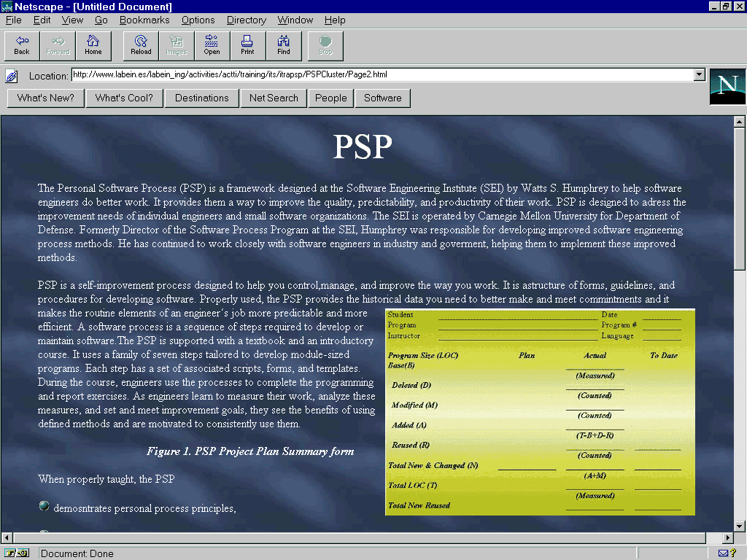Click the Netscape title bar app icon
Screen dimensions: 747x560
[x=7, y=6]
